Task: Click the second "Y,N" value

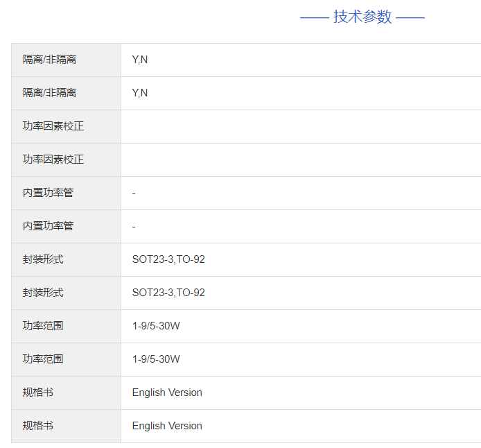Action: [140, 93]
